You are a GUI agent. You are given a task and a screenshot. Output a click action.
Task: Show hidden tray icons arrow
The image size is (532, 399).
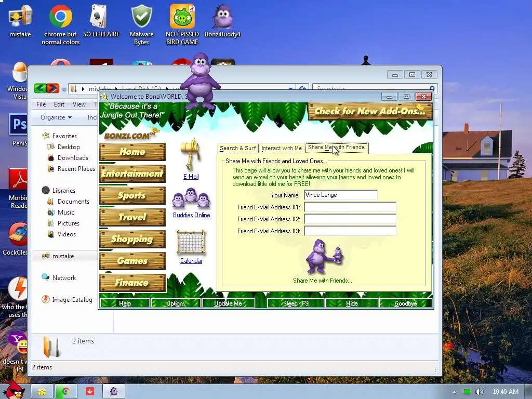[x=454, y=392]
